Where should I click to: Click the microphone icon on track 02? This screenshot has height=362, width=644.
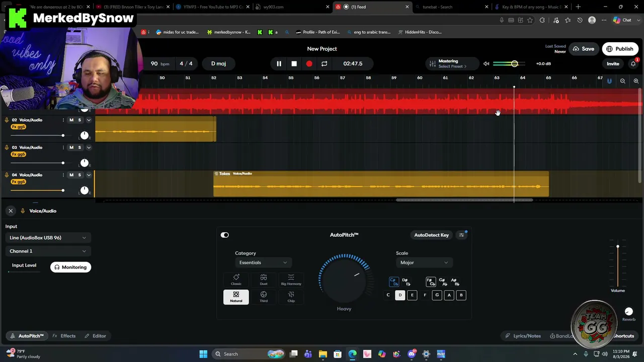[x=7, y=120]
